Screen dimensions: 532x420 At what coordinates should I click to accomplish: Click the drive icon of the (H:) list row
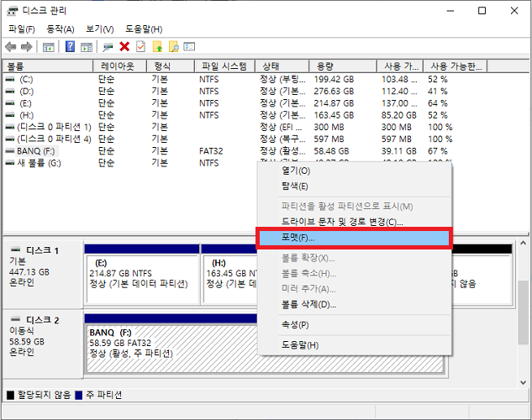click(x=10, y=115)
